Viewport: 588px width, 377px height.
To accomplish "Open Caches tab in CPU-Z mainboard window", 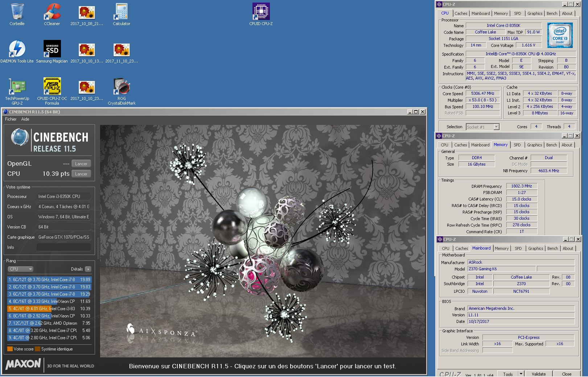I will click(461, 248).
